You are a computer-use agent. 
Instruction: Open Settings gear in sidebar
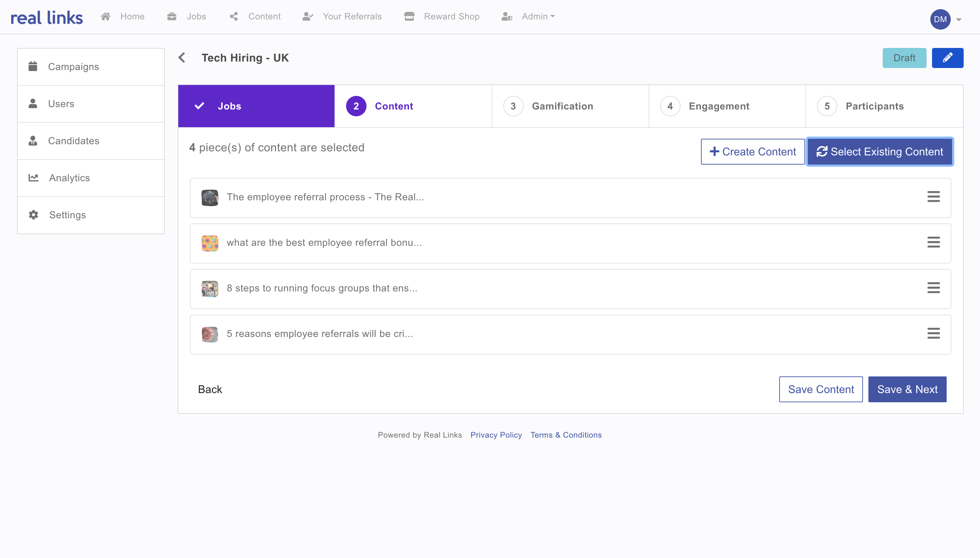coord(33,215)
